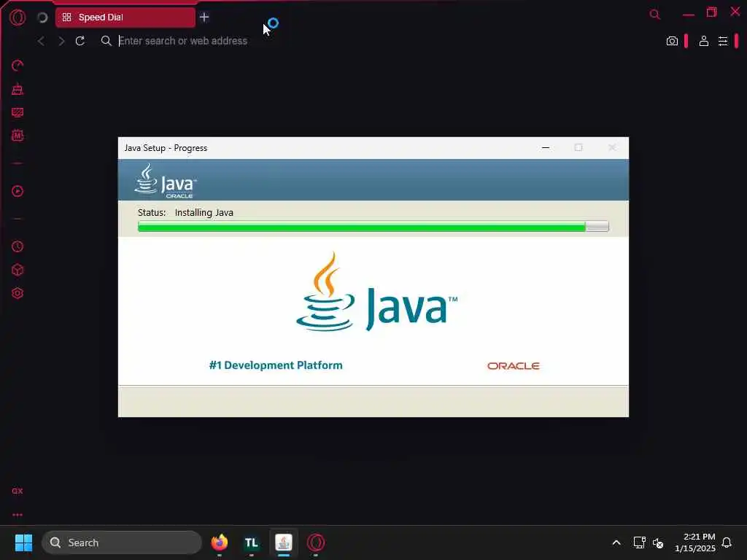The width and height of the screenshot is (747, 560).
Task: Open Firefox from the taskbar
Action: 219,542
